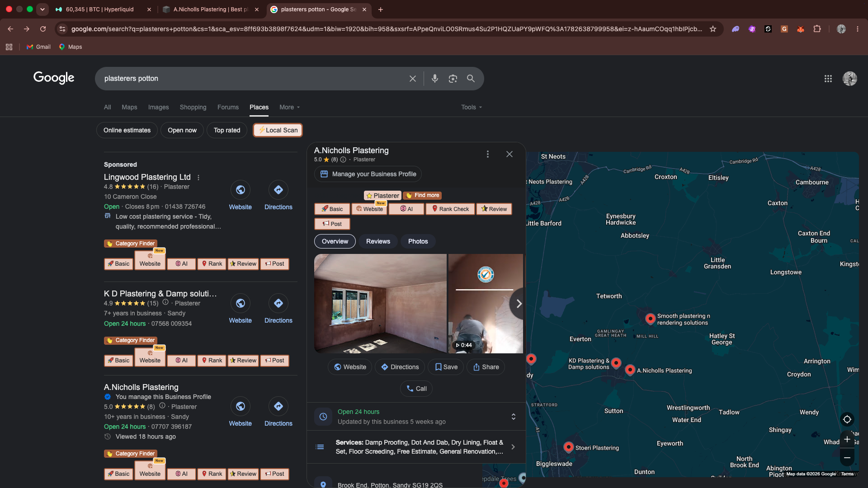Click Manage your Business Profile

(x=368, y=174)
